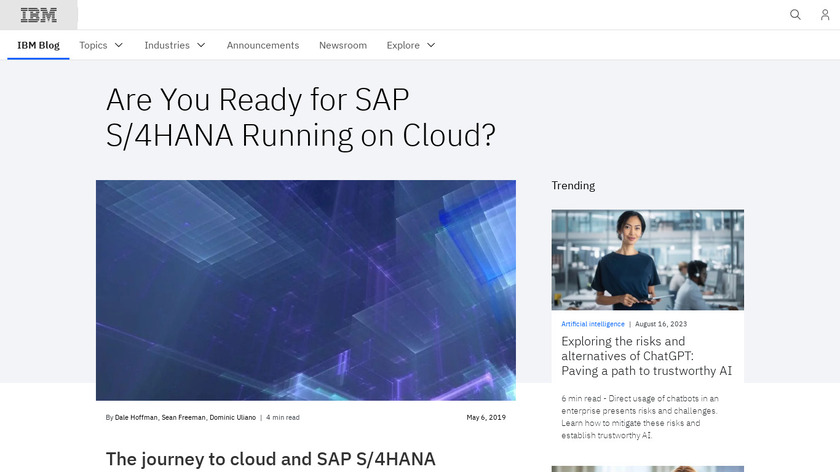Click author name Dale Hoffman
Image resolution: width=840 pixels, height=472 pixels.
click(x=136, y=417)
